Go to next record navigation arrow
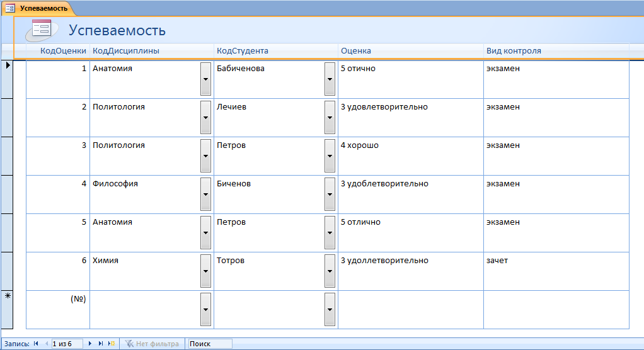This screenshot has height=350, width=644. point(90,344)
